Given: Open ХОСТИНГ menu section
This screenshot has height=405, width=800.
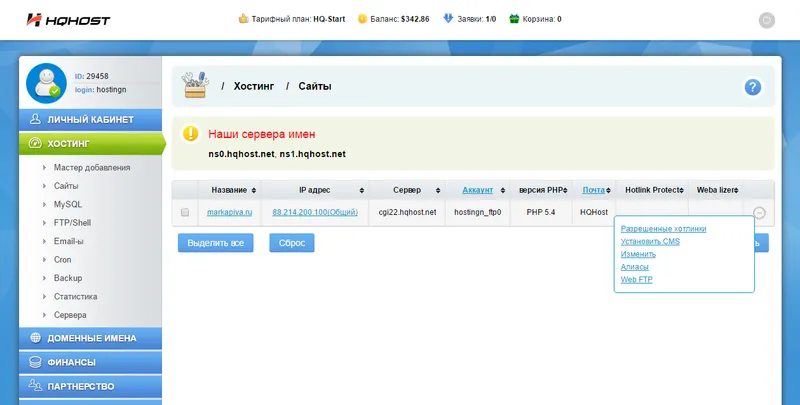Looking at the screenshot, I should (x=92, y=144).
